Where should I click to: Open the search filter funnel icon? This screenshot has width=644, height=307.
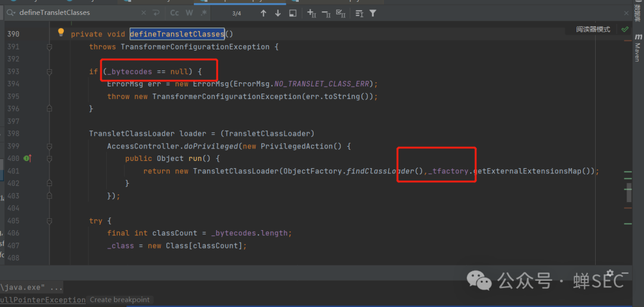(x=373, y=14)
